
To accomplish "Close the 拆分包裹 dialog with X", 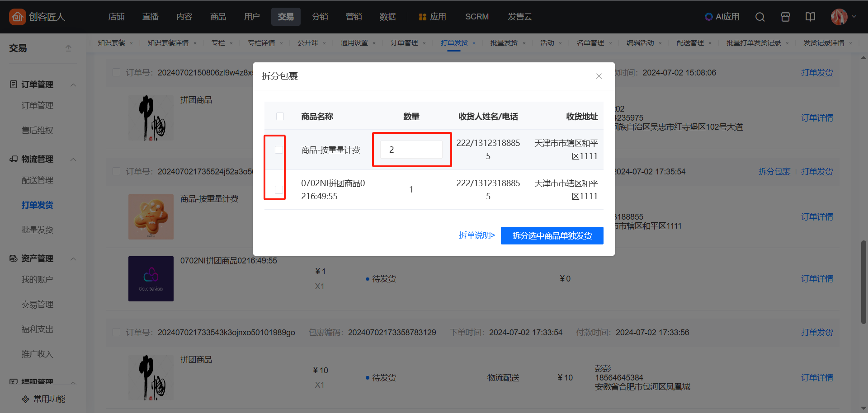I will [599, 76].
